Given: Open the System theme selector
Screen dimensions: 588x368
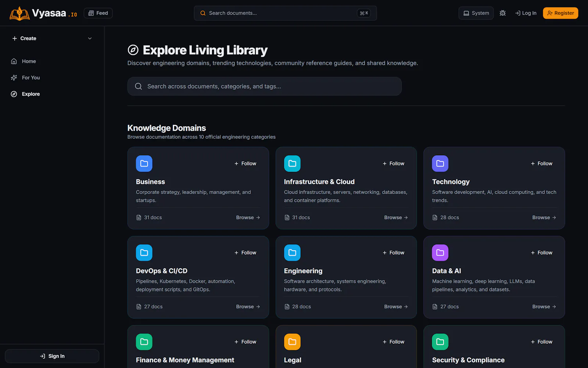Looking at the screenshot, I should [x=476, y=13].
